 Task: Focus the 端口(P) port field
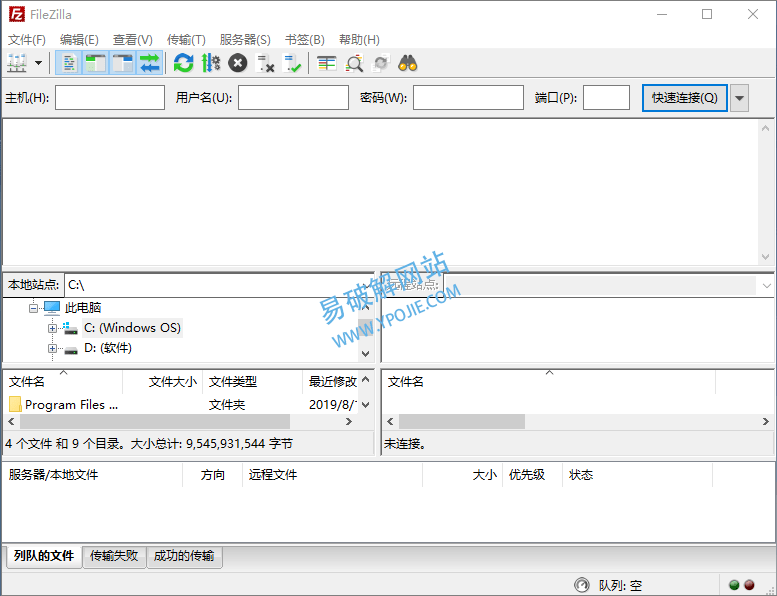tap(607, 97)
